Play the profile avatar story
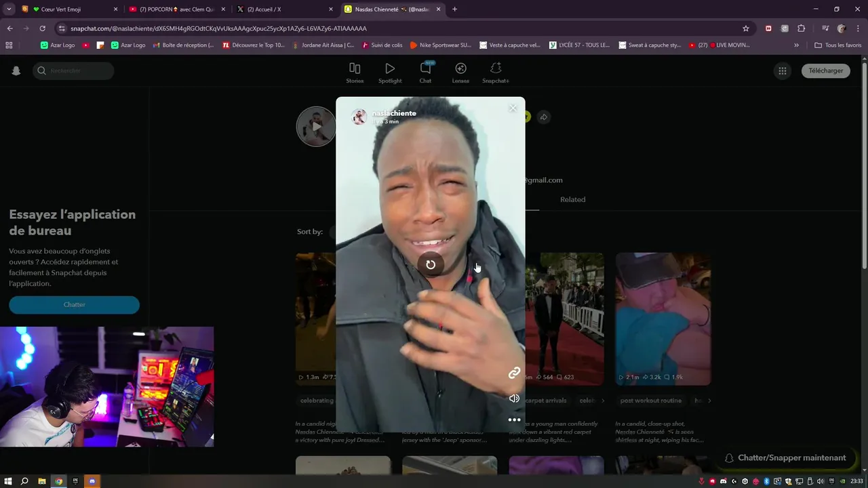This screenshot has height=488, width=868. click(x=316, y=126)
